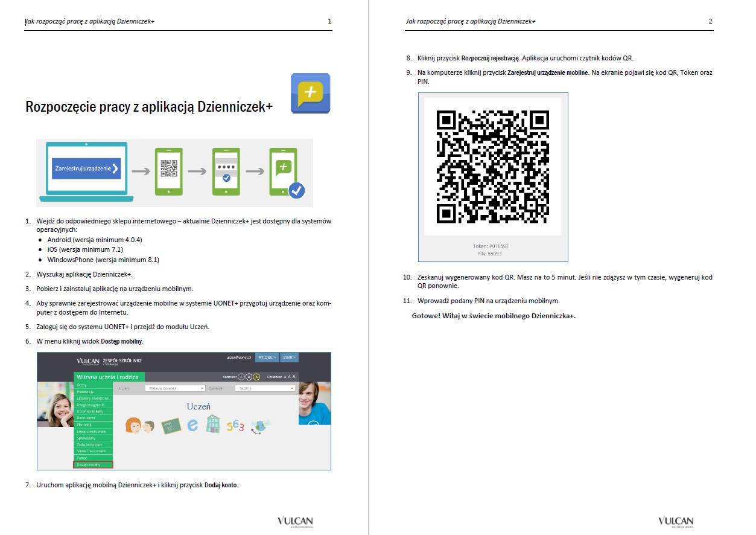Click the Witryna ucznia i rodzica tab
Viewport: 756px width, 535px height.
click(109, 377)
